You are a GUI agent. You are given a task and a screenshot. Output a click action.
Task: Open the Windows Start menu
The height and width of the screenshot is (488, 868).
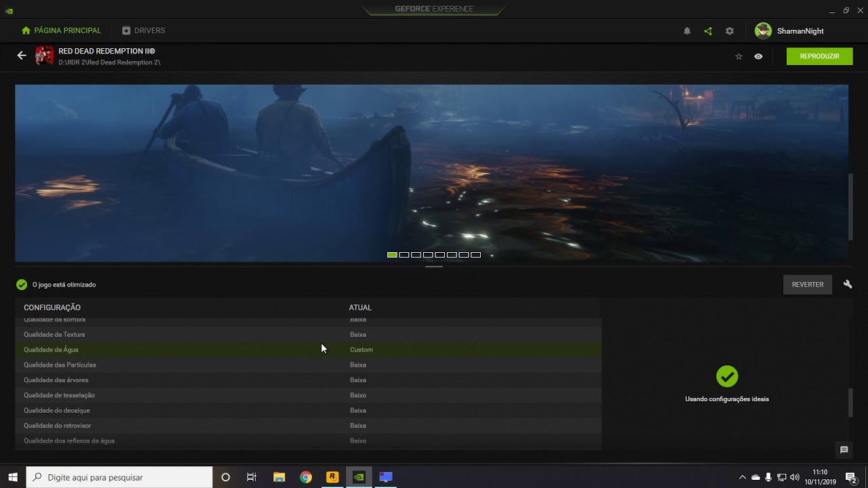point(13,477)
